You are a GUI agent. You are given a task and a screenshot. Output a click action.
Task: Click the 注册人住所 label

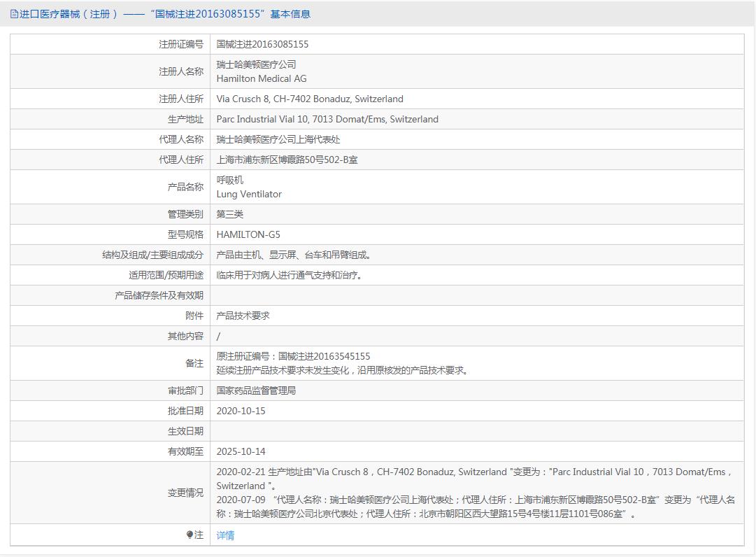coord(181,99)
